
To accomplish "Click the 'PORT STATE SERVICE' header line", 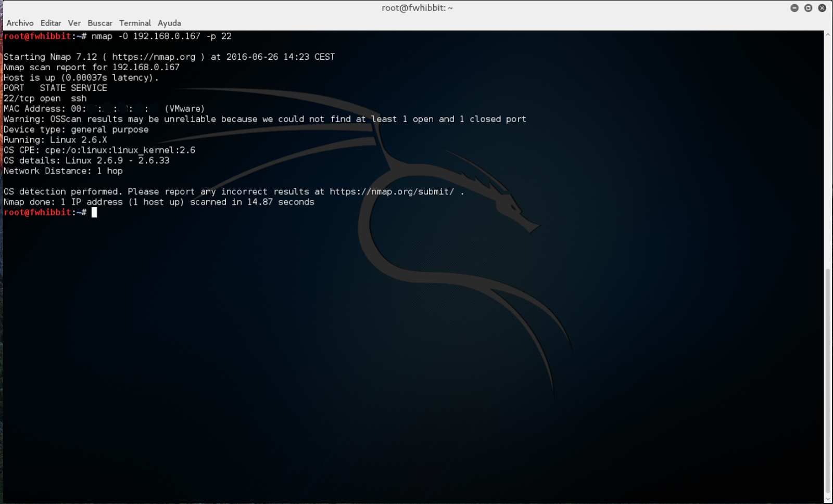I will (x=55, y=88).
